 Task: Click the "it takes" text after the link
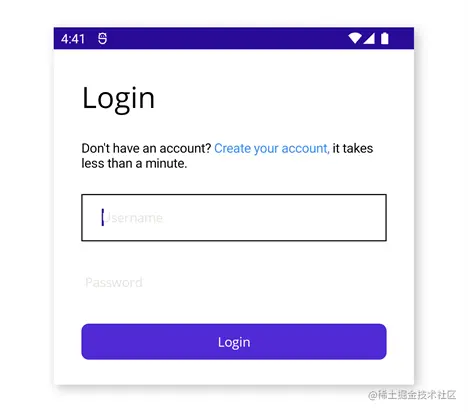point(353,148)
